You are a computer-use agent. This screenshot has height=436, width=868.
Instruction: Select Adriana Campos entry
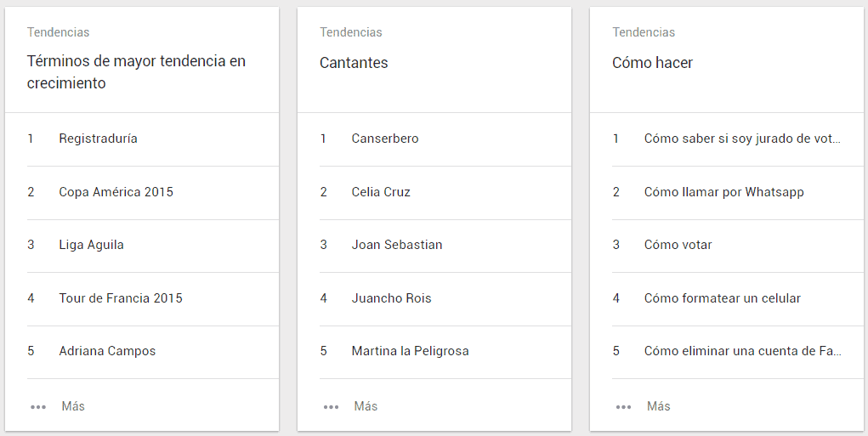pos(107,351)
